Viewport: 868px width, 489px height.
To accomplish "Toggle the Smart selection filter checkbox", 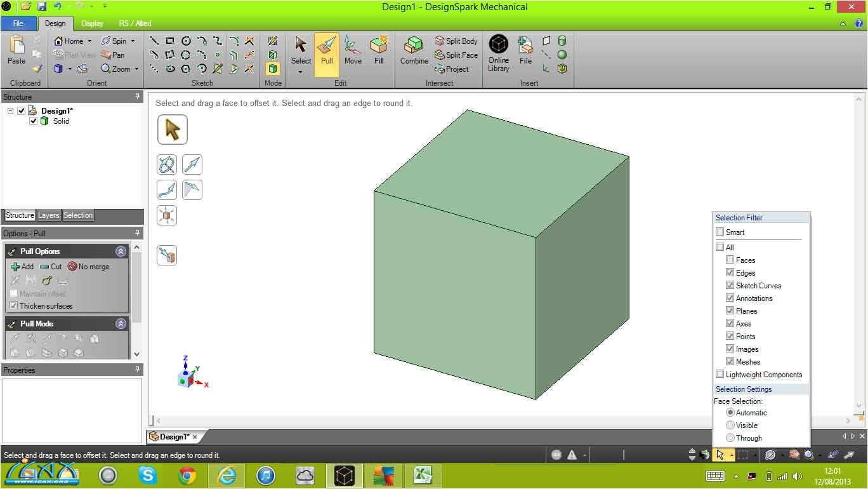I will 720,232.
